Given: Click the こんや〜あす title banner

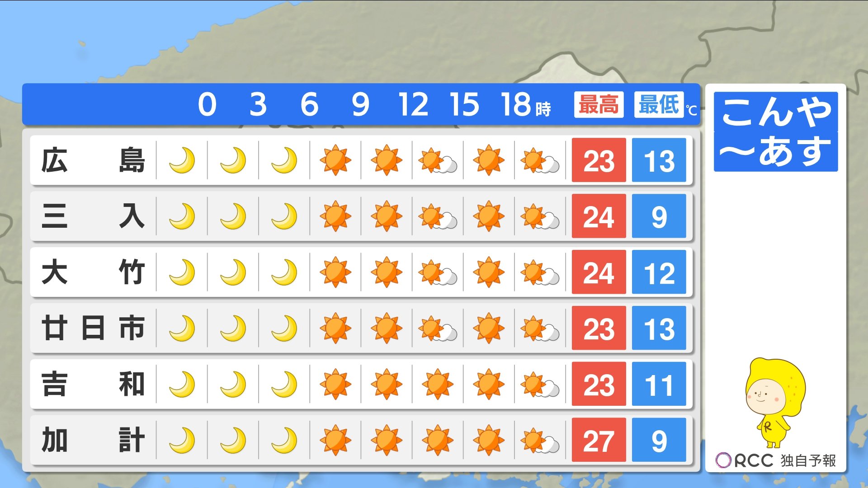Looking at the screenshot, I should [x=776, y=131].
